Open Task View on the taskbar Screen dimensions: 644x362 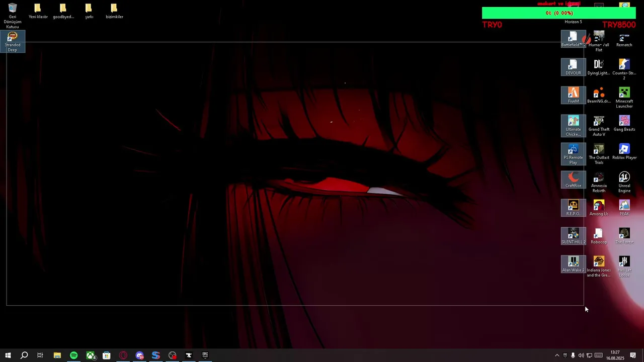[40, 355]
